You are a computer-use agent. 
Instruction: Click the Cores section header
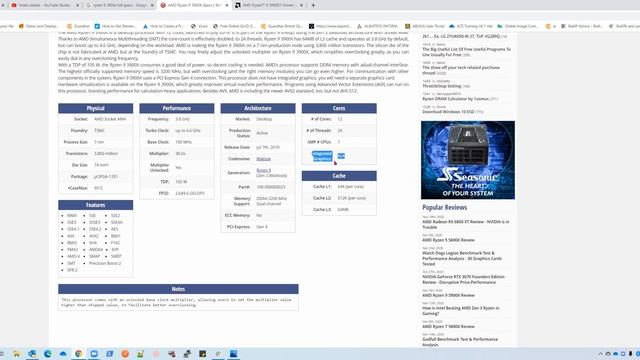(x=339, y=108)
